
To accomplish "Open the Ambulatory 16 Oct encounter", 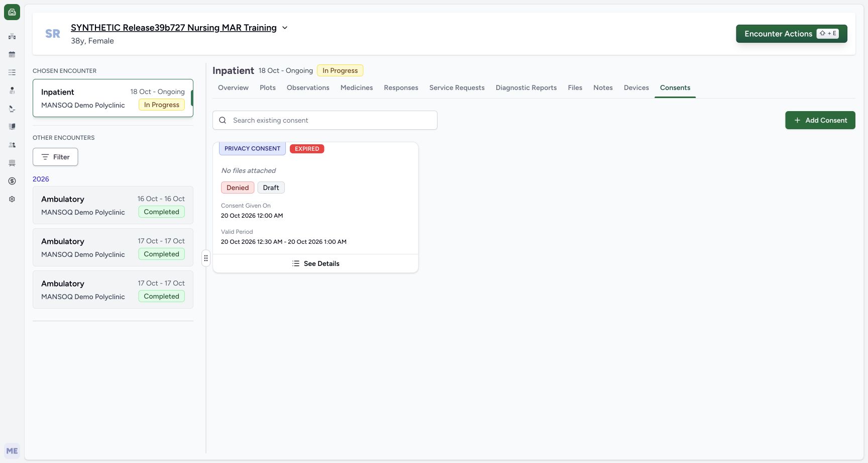I will [113, 205].
